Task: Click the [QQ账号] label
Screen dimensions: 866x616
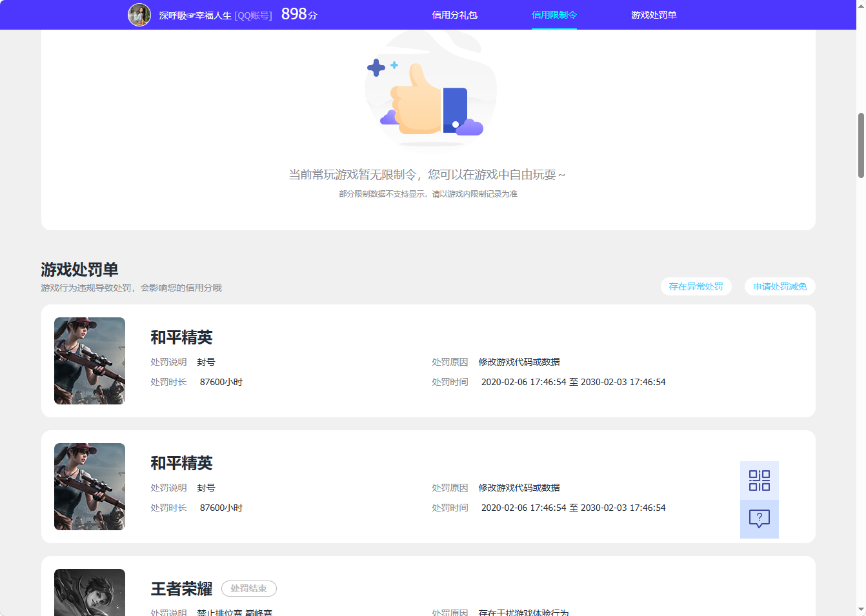Action: 253,15
